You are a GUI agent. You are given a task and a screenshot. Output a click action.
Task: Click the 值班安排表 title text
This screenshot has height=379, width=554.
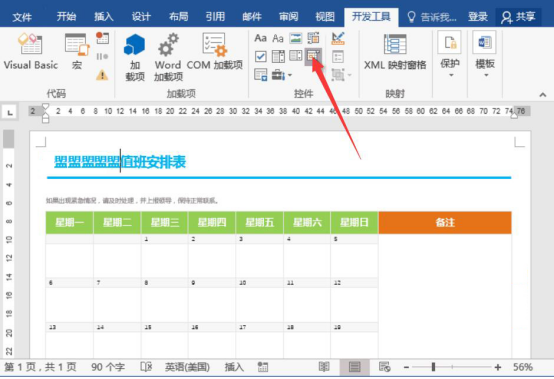153,162
